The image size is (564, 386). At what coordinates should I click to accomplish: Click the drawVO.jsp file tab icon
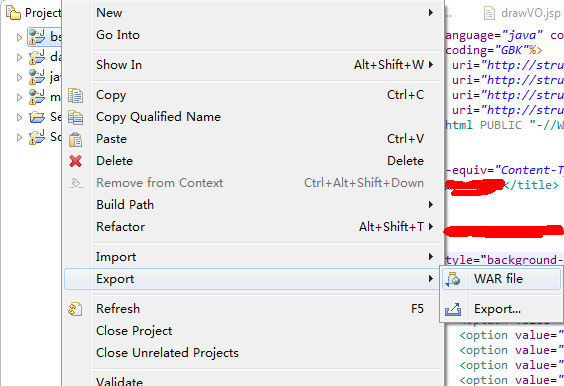489,13
